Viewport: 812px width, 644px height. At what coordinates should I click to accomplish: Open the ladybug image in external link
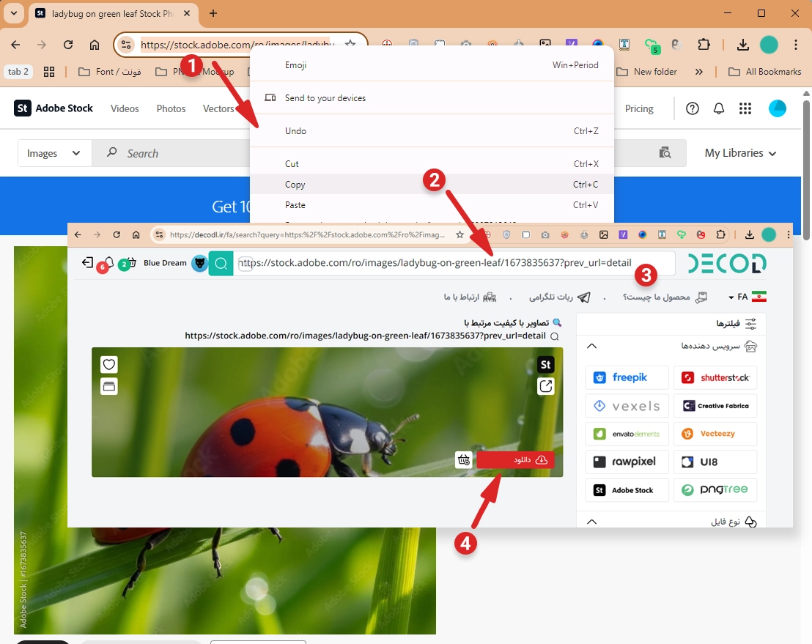click(x=546, y=386)
